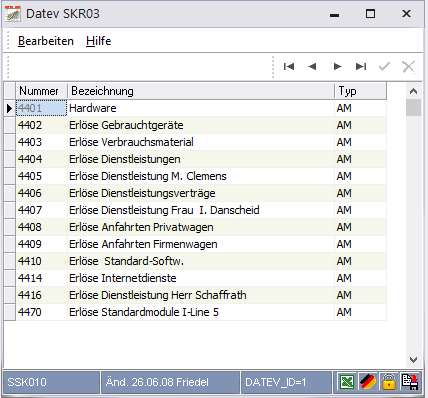The height and width of the screenshot is (398, 428).
Task: Select Erlöse Internetdienste cell
Action: [201, 278]
